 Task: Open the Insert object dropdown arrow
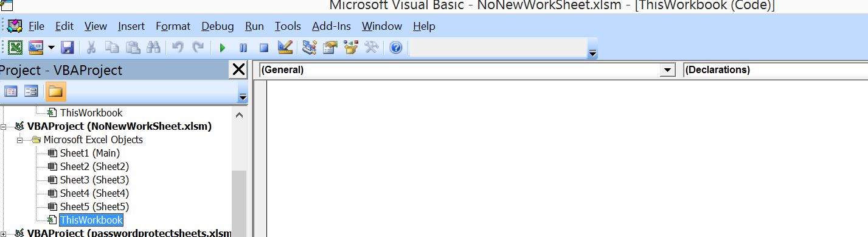51,48
